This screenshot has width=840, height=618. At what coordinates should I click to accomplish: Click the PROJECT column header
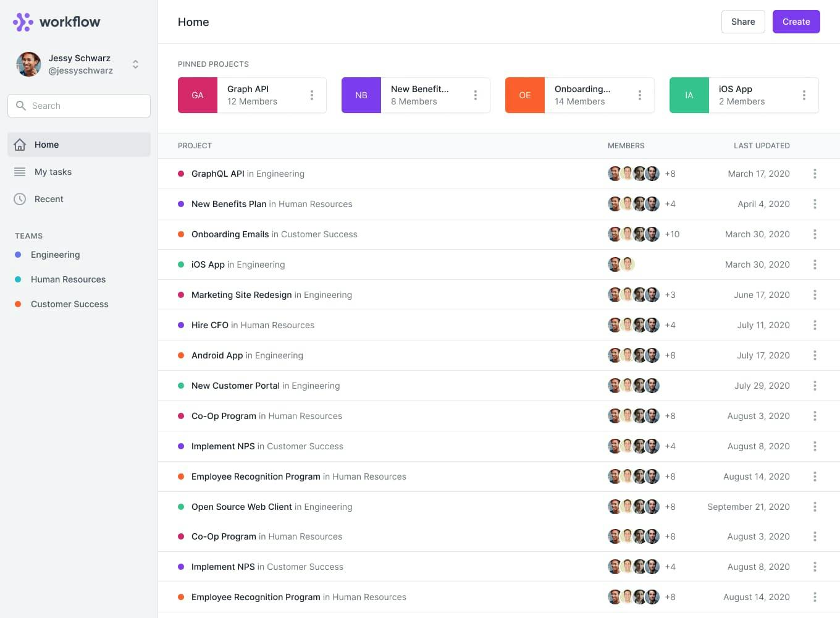[x=195, y=146]
